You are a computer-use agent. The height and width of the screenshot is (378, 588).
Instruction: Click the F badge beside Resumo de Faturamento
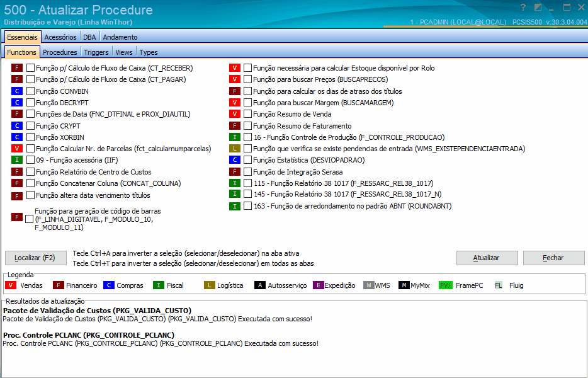(235, 126)
